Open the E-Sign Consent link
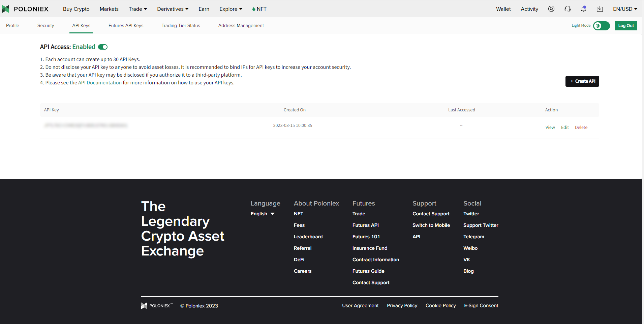The height and width of the screenshot is (324, 644). (481, 305)
